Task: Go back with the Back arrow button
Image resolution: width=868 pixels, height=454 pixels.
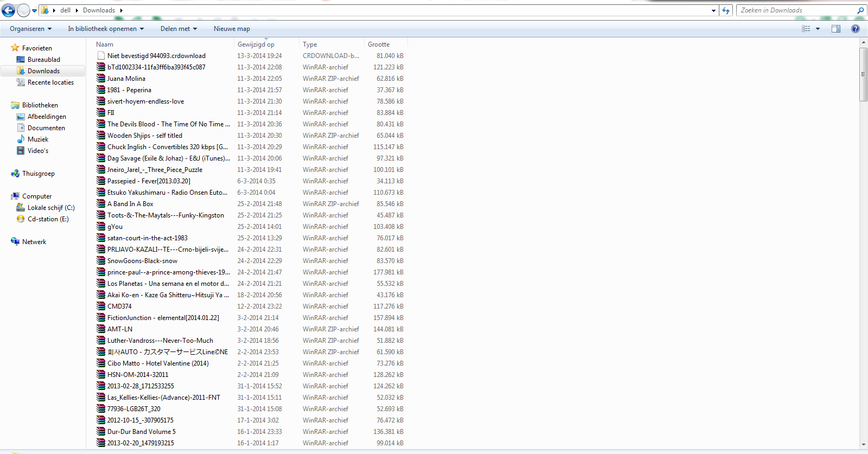Action: [x=9, y=10]
